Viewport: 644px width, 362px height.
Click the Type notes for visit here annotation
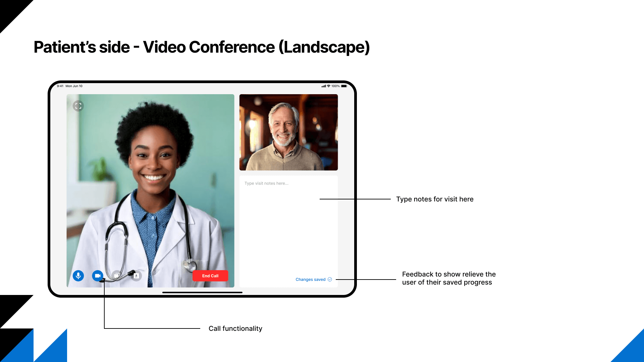[435, 199]
